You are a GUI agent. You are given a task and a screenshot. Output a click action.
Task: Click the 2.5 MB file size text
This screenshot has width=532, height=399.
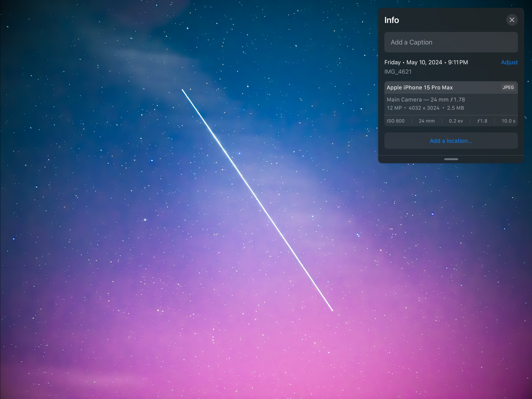(x=455, y=108)
